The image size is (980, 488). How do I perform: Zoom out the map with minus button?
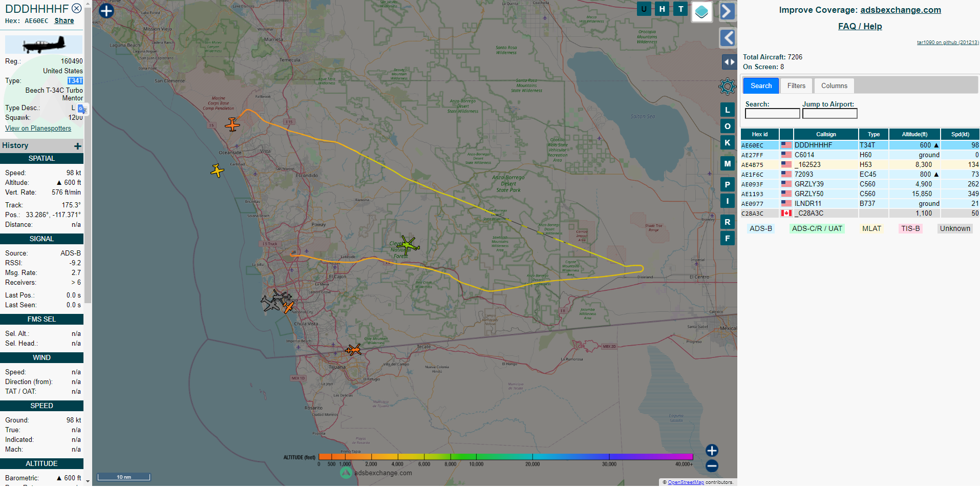click(712, 466)
